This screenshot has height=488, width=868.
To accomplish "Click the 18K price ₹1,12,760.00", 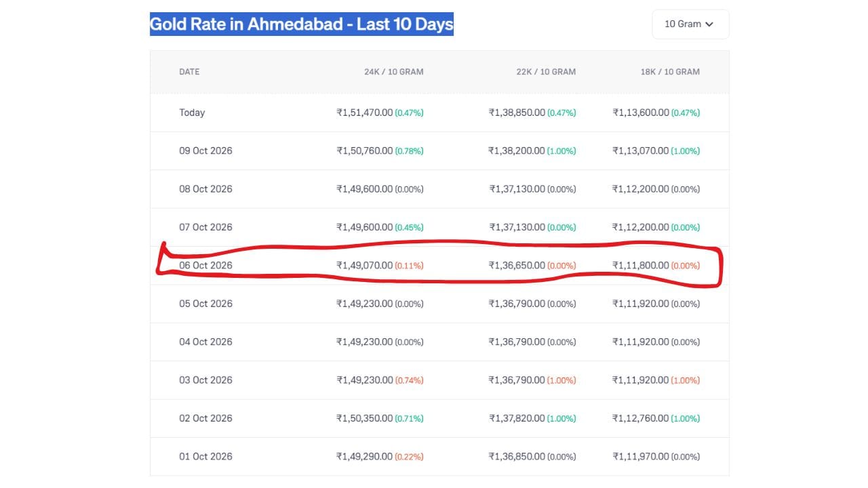I will click(x=641, y=418).
